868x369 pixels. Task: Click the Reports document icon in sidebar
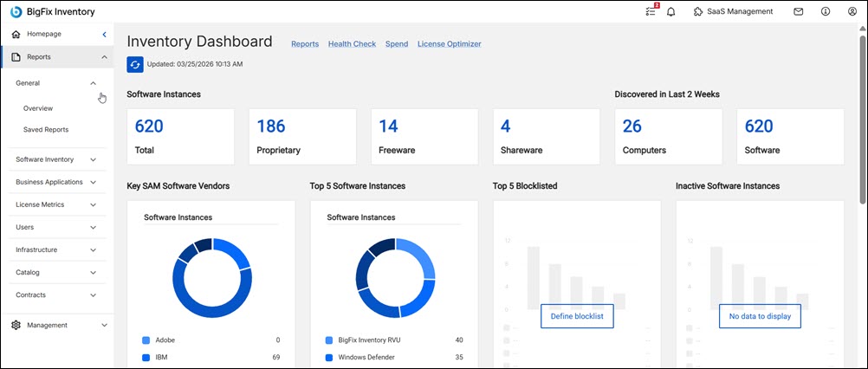(x=16, y=57)
